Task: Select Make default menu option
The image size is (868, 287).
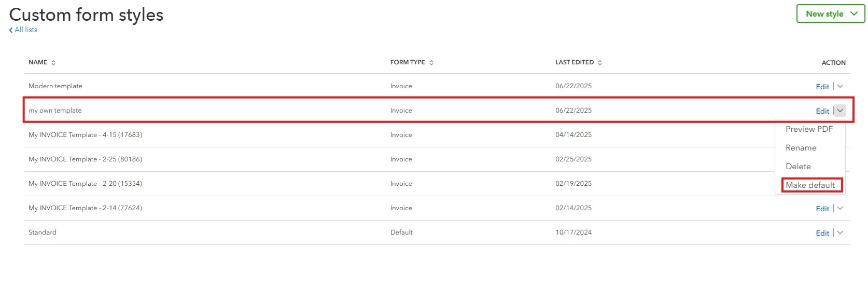Action: (810, 185)
